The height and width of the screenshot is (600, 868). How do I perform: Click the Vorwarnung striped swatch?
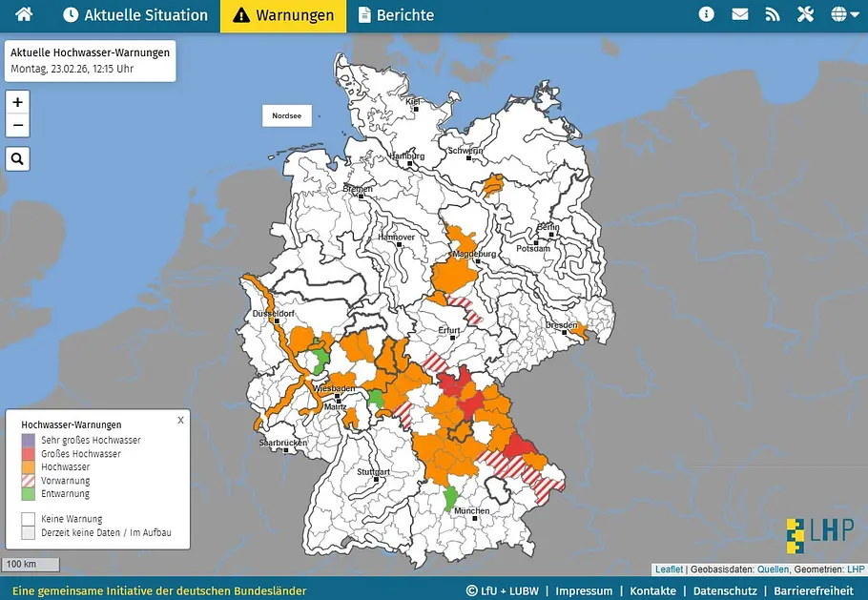pos(29,481)
